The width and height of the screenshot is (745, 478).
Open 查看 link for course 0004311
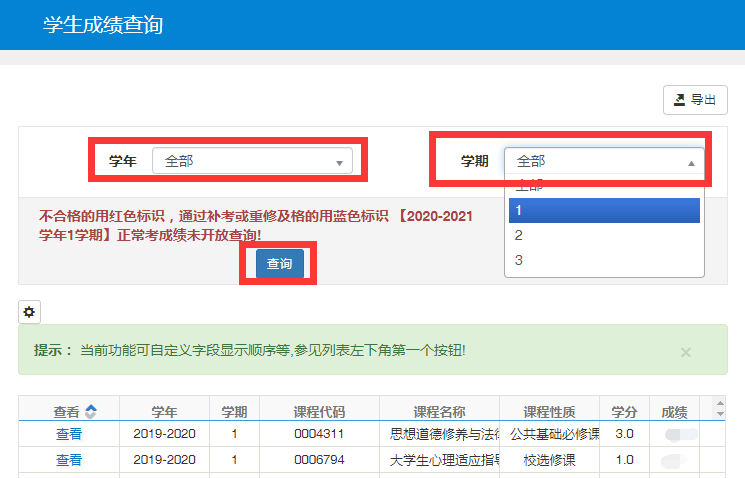(x=69, y=434)
